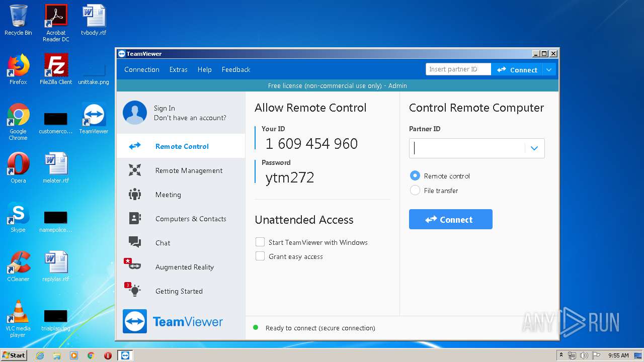The width and height of the screenshot is (644, 362).
Task: Click "Don't have an account?" link
Action: click(190, 118)
